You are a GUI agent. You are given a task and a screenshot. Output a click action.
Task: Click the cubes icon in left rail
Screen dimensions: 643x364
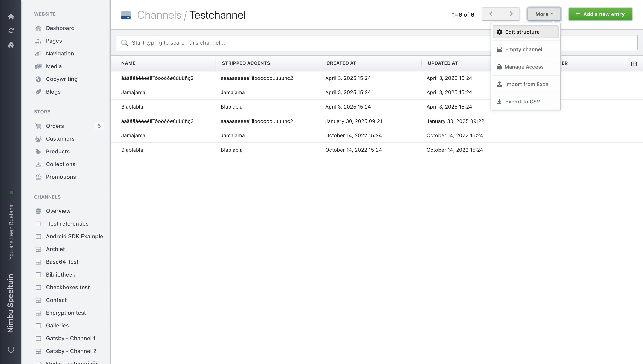(x=11, y=45)
